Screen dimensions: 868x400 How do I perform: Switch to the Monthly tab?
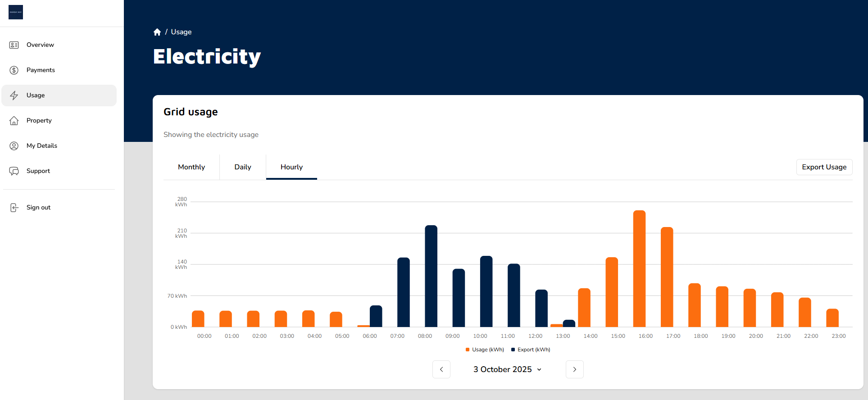tap(191, 167)
